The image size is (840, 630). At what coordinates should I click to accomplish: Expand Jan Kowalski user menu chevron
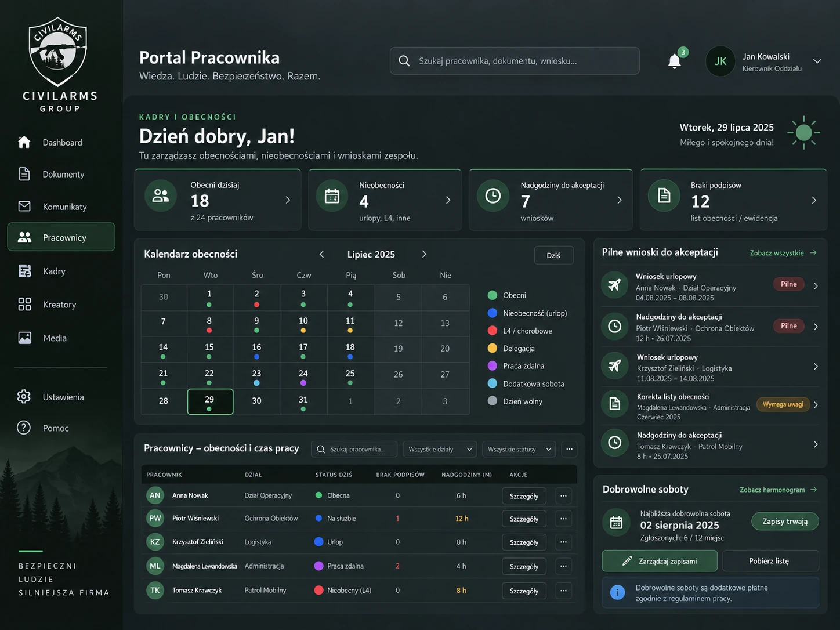coord(817,61)
